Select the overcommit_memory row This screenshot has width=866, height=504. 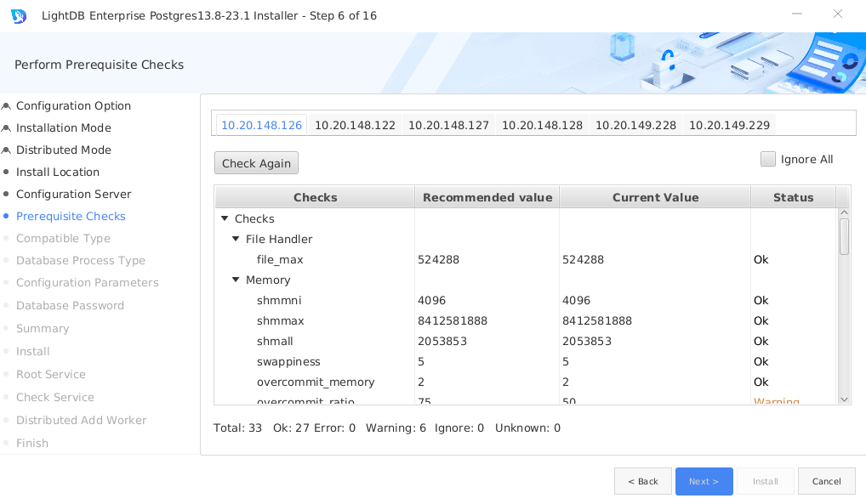526,382
